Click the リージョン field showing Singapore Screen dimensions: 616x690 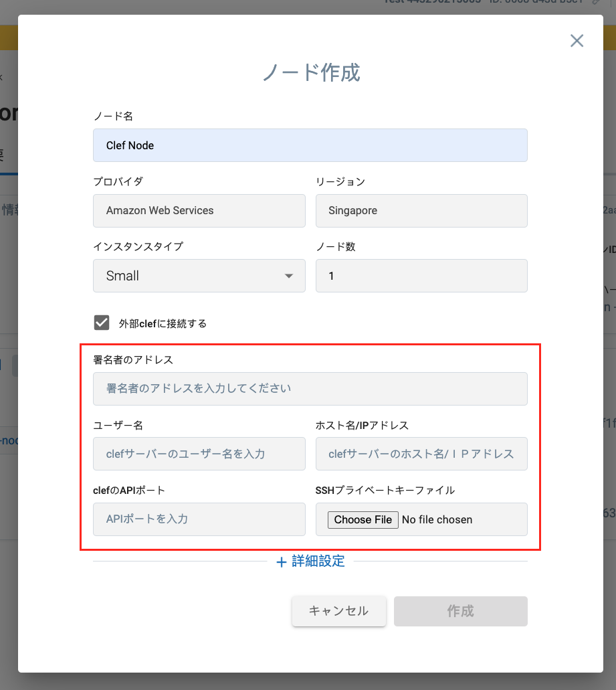click(421, 211)
